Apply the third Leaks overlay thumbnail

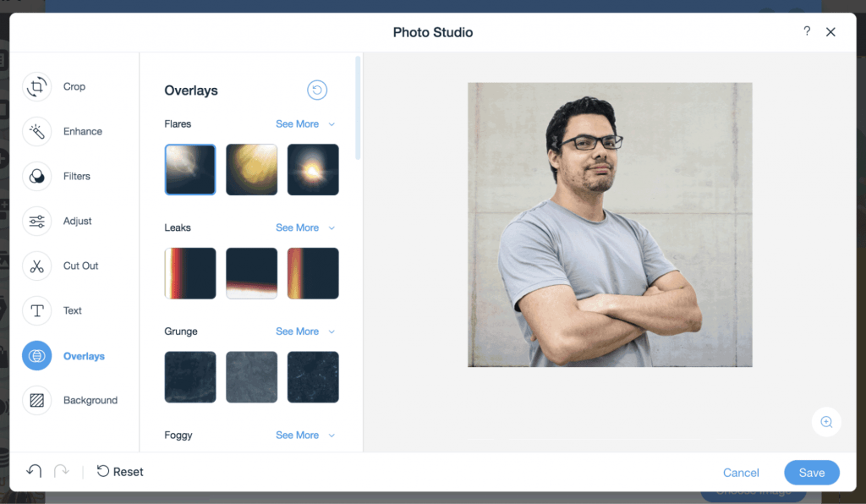(313, 273)
